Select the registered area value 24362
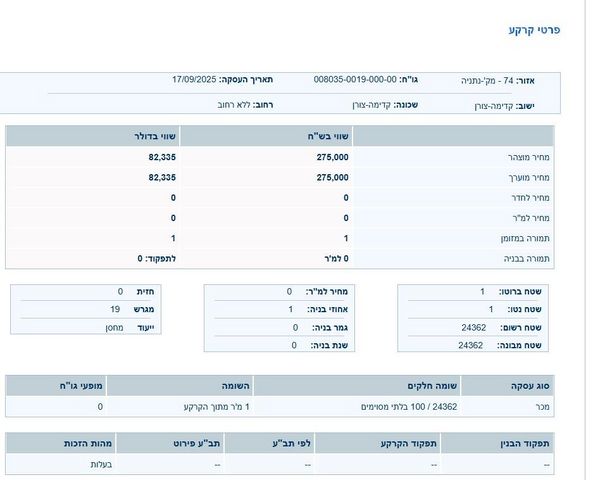This screenshot has width=593, height=480. pos(473,328)
